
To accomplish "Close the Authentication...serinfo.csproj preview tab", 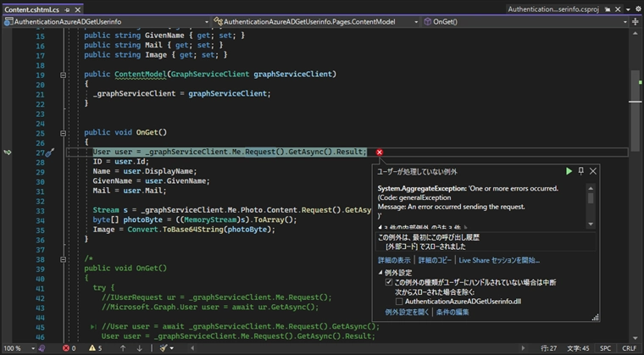I will (x=618, y=9).
